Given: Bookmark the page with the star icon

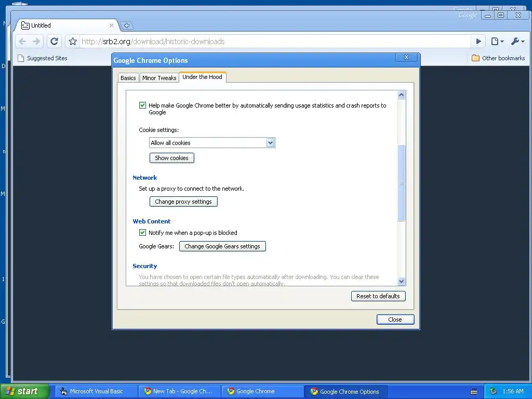Looking at the screenshot, I should (x=73, y=42).
